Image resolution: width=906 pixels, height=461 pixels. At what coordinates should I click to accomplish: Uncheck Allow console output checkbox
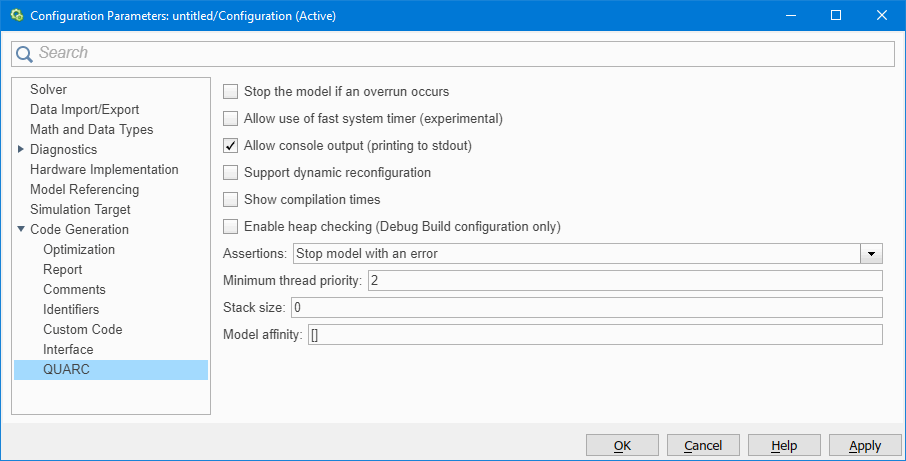[231, 146]
